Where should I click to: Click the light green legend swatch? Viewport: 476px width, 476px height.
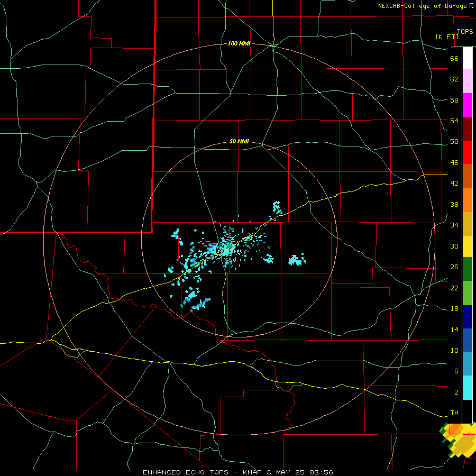point(467,293)
